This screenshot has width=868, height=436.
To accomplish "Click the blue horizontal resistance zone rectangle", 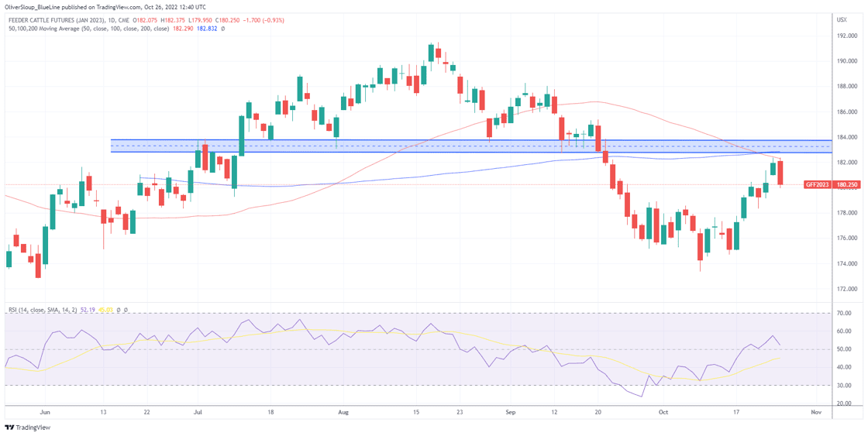I will pos(472,146).
